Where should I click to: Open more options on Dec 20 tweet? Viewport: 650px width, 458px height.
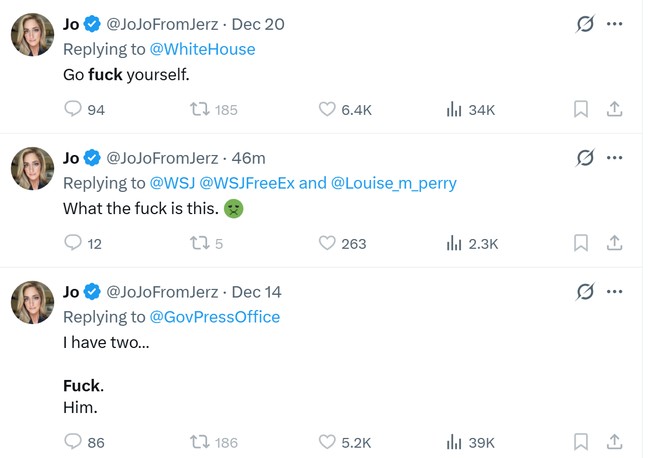click(x=615, y=24)
